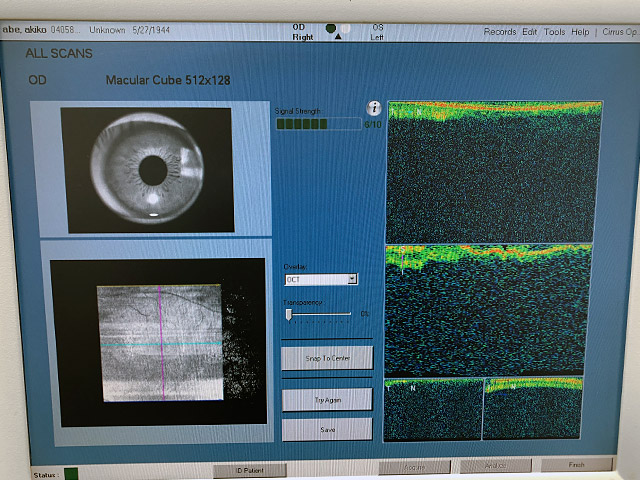640x480 pixels.
Task: Click the iris camera view of the eye
Action: pyautogui.click(x=147, y=170)
